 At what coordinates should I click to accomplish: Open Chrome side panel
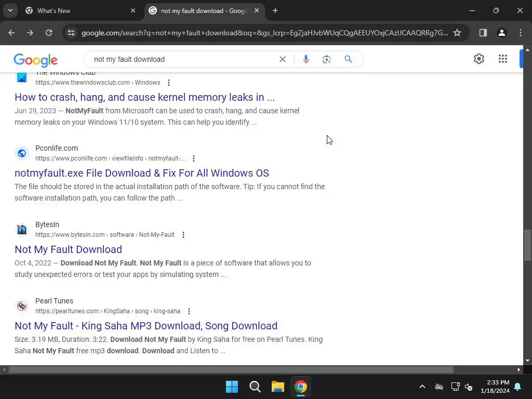(x=483, y=33)
